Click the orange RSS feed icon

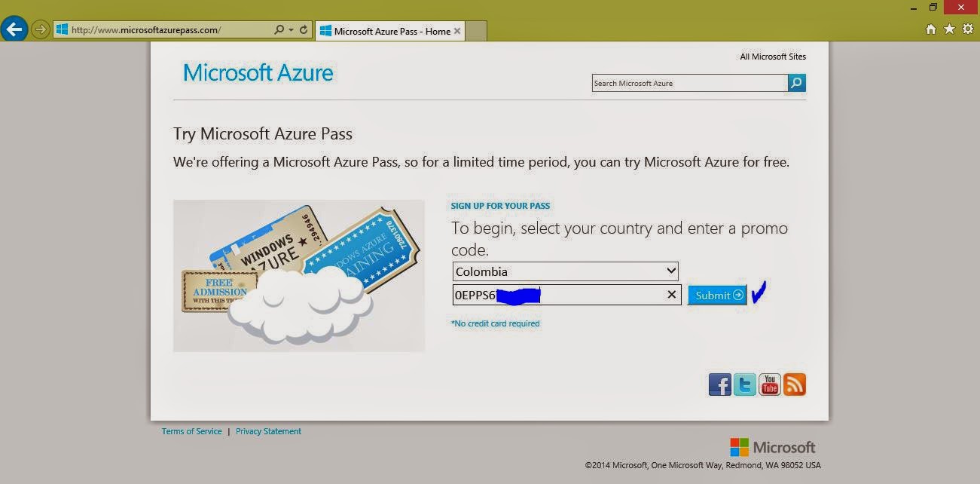[794, 384]
